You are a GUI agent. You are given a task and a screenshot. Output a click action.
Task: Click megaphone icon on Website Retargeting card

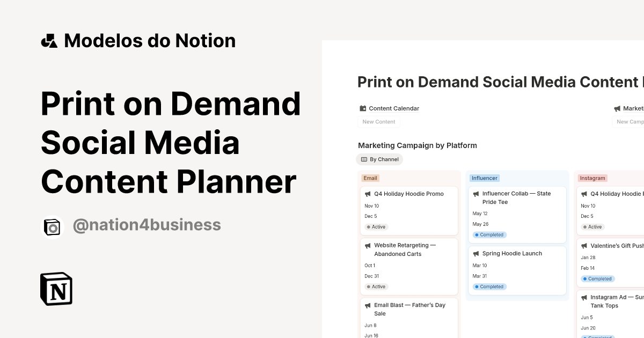368,246
